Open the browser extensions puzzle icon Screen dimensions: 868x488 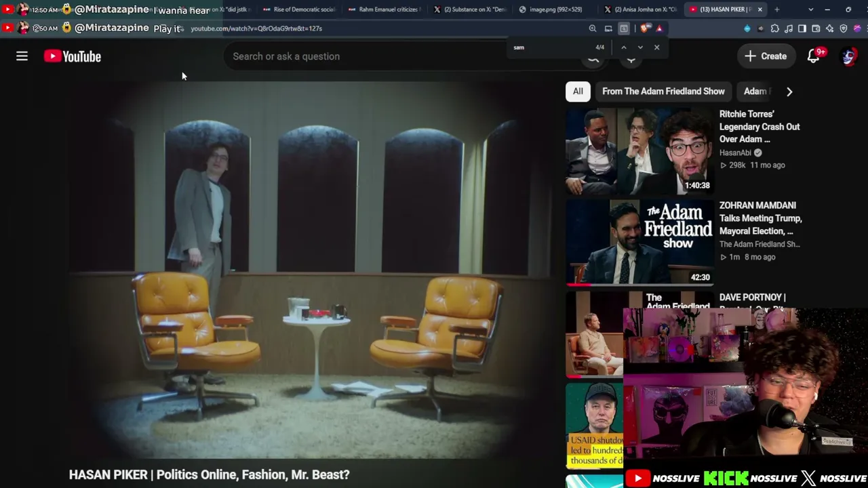tap(775, 28)
